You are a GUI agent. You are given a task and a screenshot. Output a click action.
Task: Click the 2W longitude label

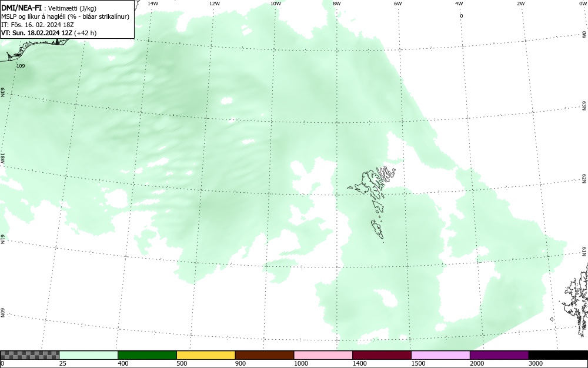pos(520,4)
